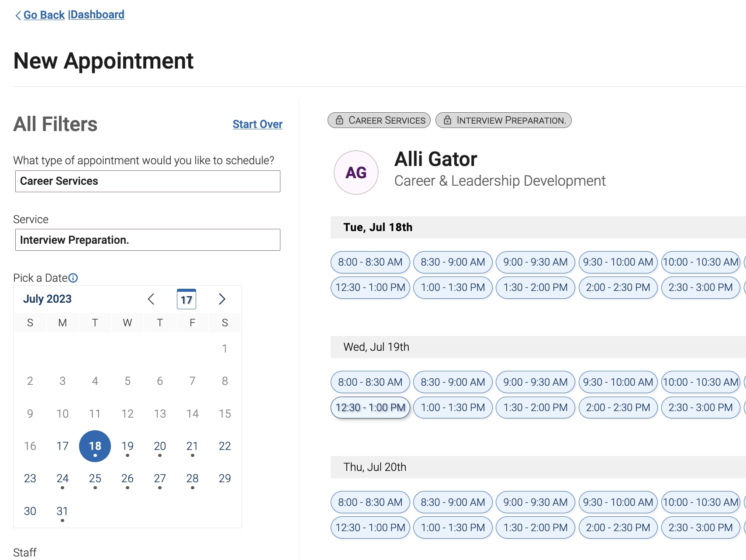
Task: Follow the Go Back link
Action: tap(44, 15)
